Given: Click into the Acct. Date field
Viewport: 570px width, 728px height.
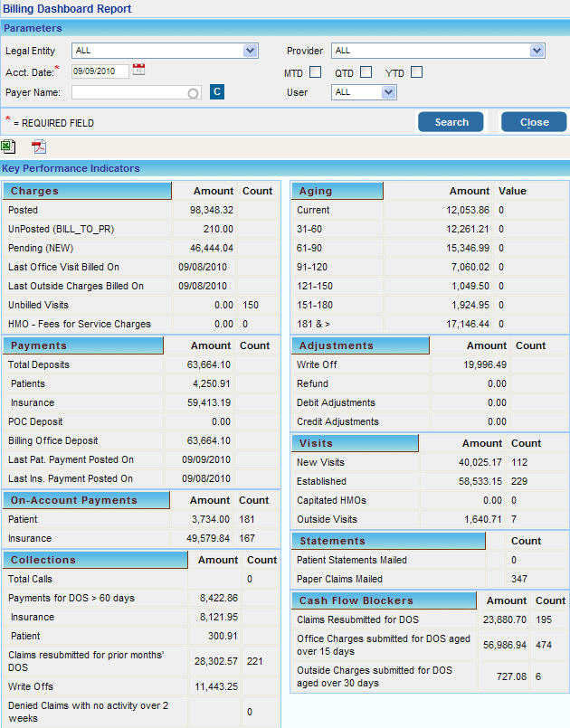Looking at the screenshot, I should (100, 71).
